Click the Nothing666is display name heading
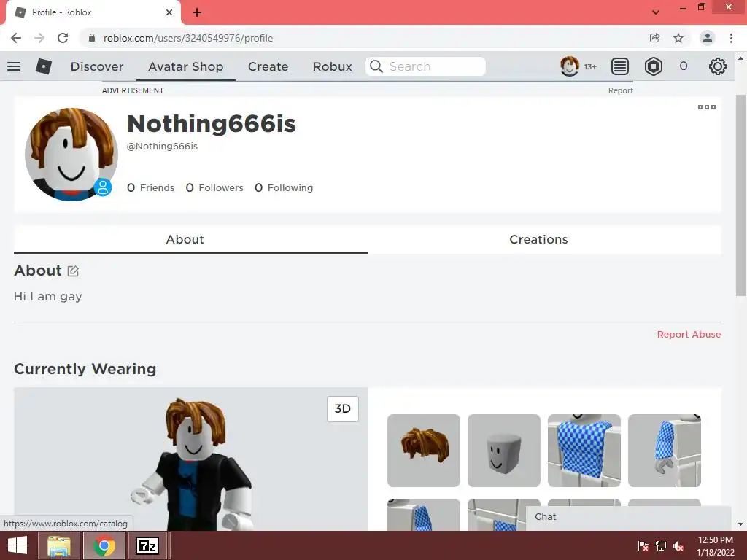This screenshot has width=747, height=560. pos(212,124)
